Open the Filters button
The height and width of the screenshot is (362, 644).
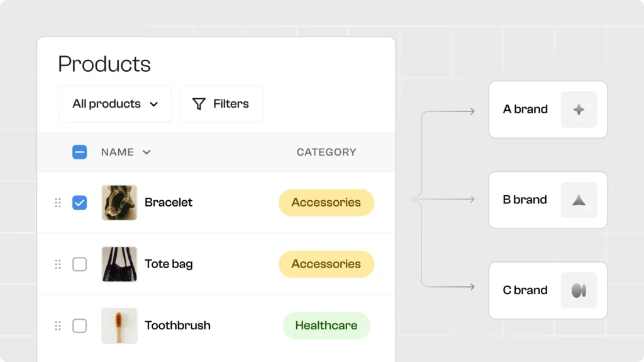[x=221, y=104]
